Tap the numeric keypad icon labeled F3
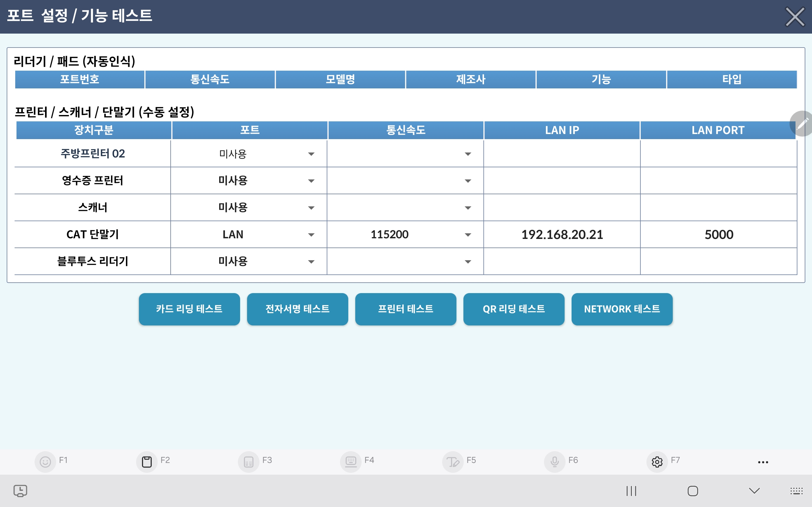The width and height of the screenshot is (812, 507). coord(249,462)
